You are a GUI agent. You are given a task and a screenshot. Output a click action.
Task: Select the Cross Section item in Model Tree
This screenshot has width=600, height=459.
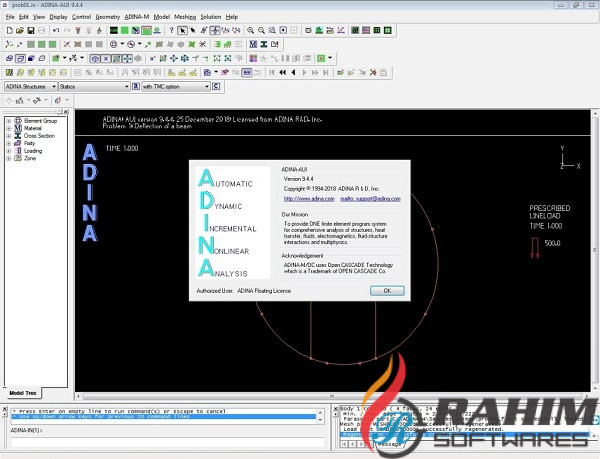click(x=39, y=136)
